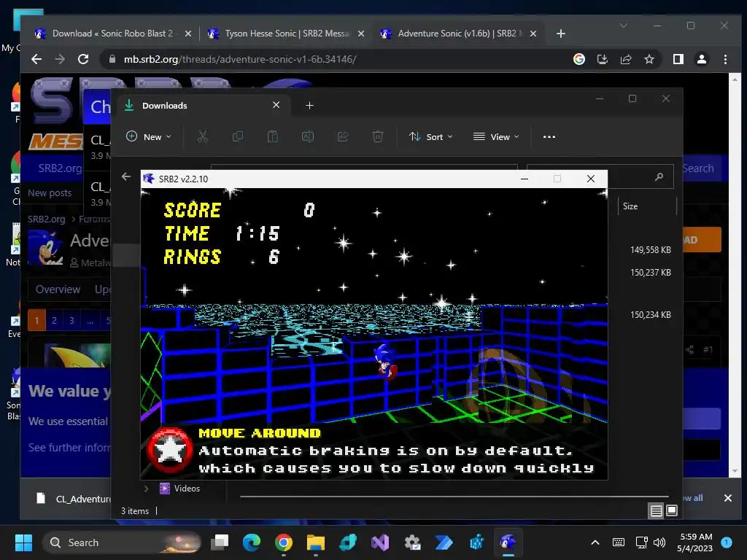Click the volume speaker icon in tray
This screenshot has height=560, width=747.
tap(659, 542)
